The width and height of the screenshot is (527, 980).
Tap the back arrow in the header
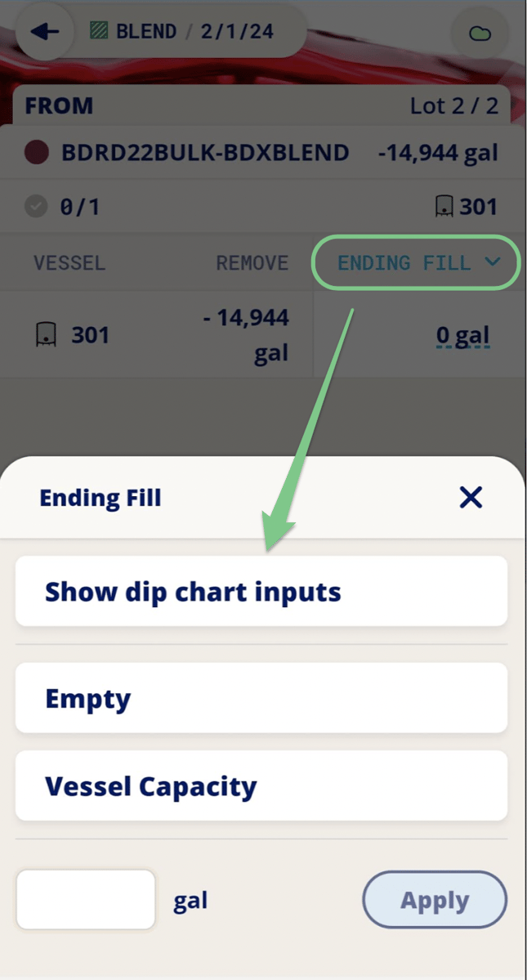click(x=42, y=31)
